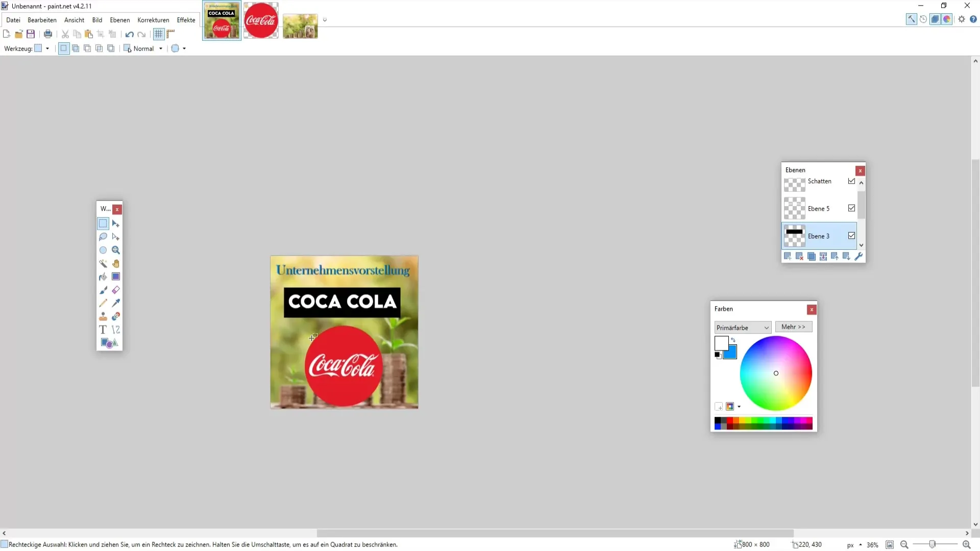Move layer up in Ebenen panel
Image resolution: width=980 pixels, height=551 pixels.
(835, 256)
